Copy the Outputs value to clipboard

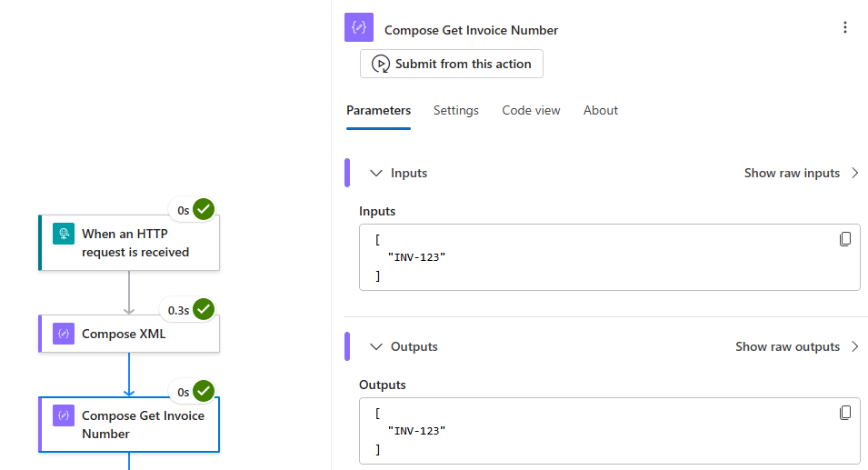(845, 413)
